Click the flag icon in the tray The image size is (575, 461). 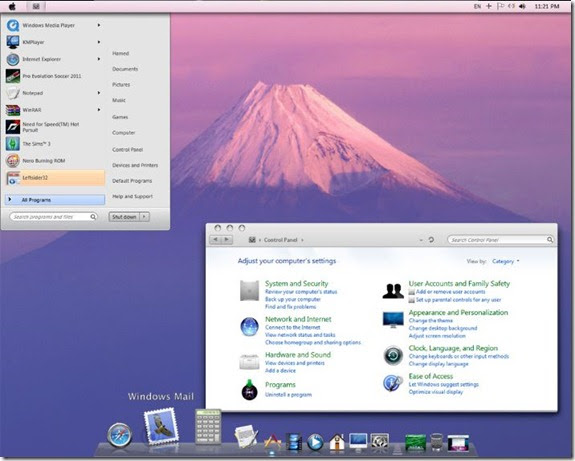pyautogui.click(x=500, y=6)
